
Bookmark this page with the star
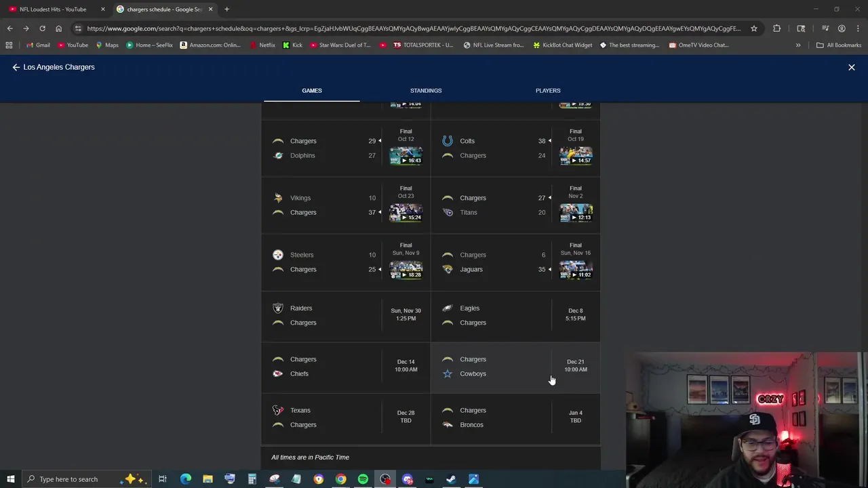pyautogui.click(x=754, y=28)
